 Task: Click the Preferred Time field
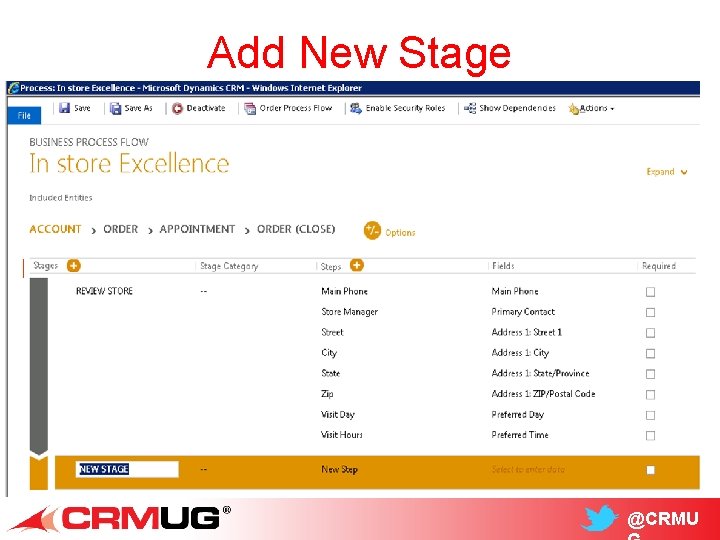point(520,435)
